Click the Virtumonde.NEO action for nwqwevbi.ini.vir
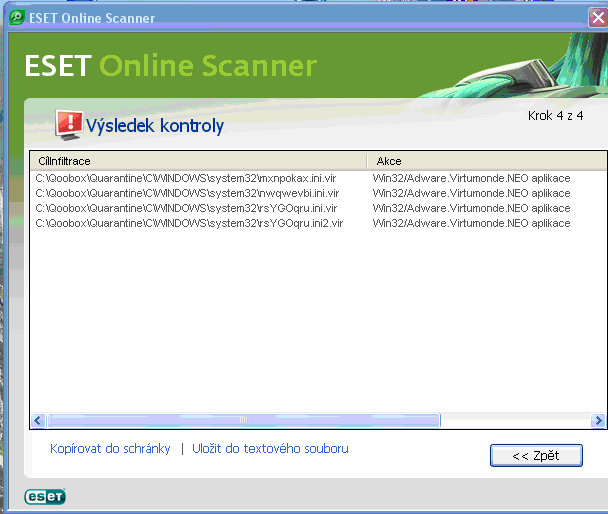 click(x=472, y=193)
